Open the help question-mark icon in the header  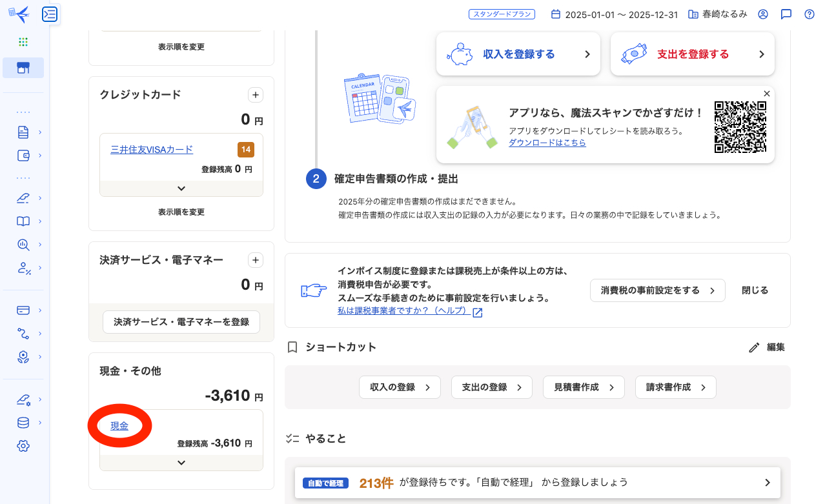809,14
